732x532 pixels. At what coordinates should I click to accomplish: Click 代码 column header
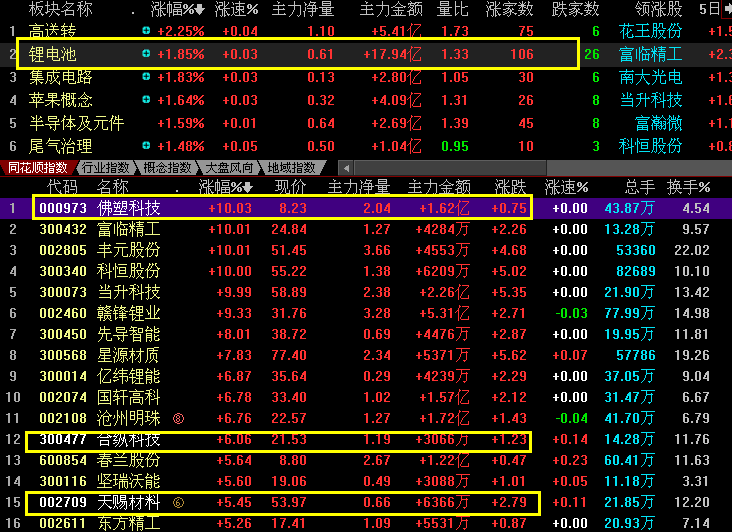click(62, 187)
